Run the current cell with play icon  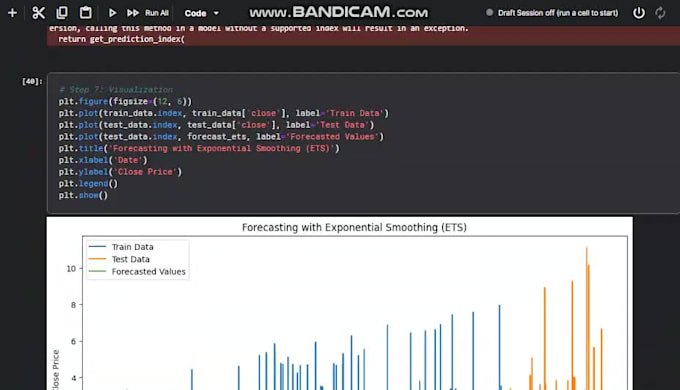[112, 13]
